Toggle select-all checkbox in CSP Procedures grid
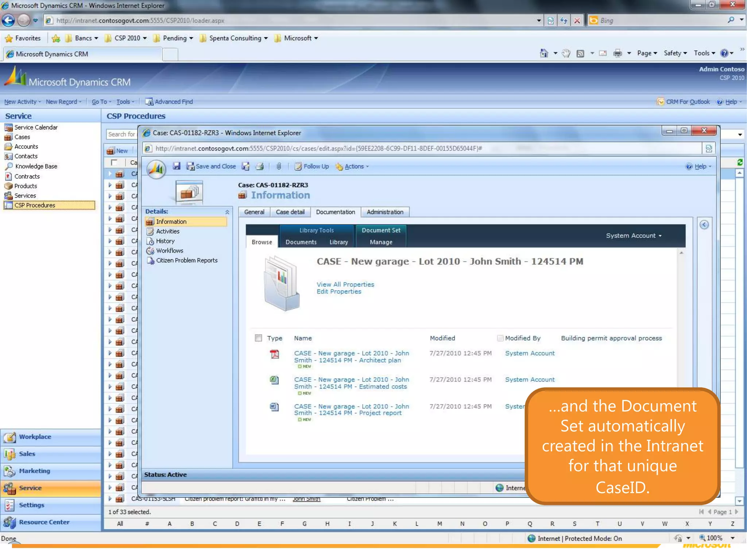 (x=114, y=162)
